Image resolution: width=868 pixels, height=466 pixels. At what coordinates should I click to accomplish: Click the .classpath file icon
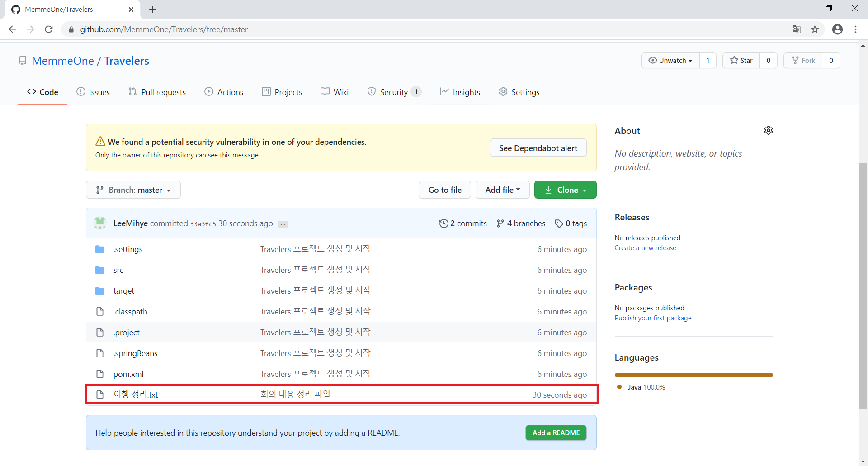click(100, 312)
